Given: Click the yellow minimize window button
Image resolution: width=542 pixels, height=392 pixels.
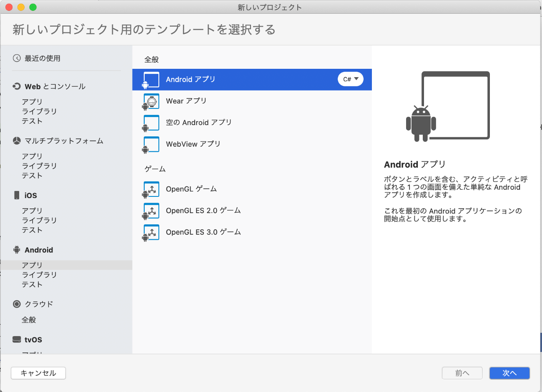Looking at the screenshot, I should click(21, 7).
